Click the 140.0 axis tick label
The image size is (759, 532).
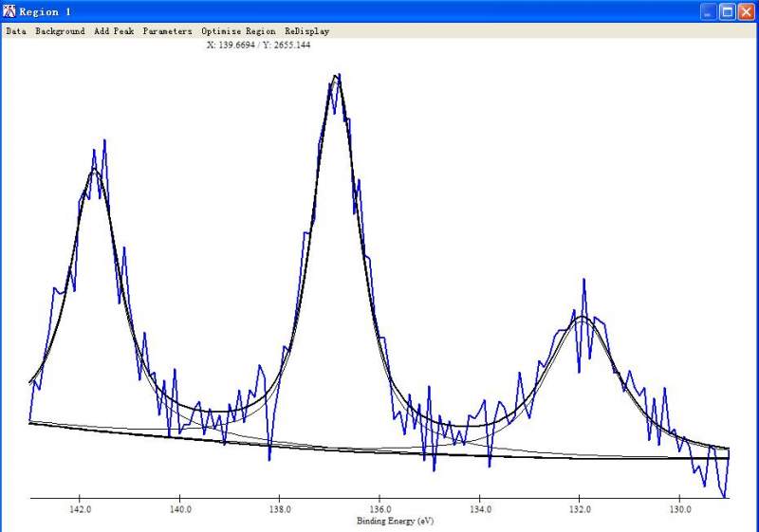180,509
